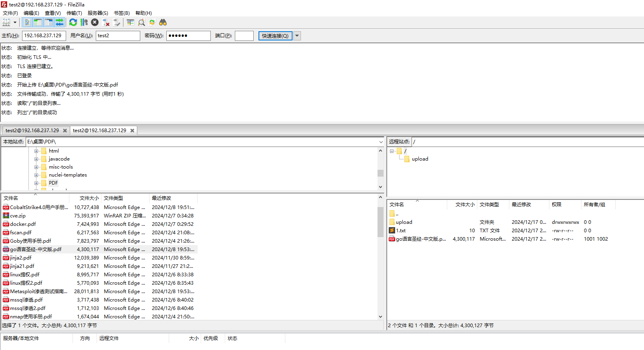Select upload folder in remote tree
The width and height of the screenshot is (644, 350).
420,159
